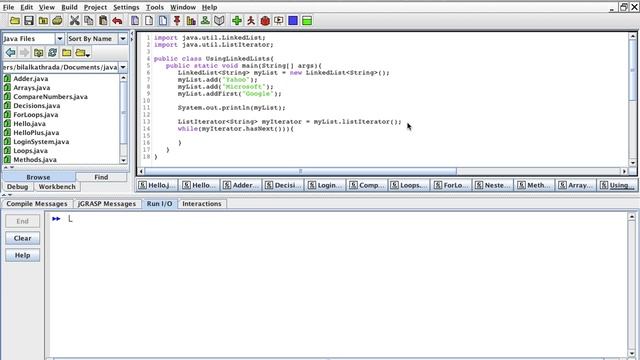The image size is (640, 360).
Task: Click the editor horizontal scrollbar thumb
Action: pyautogui.click(x=300, y=171)
